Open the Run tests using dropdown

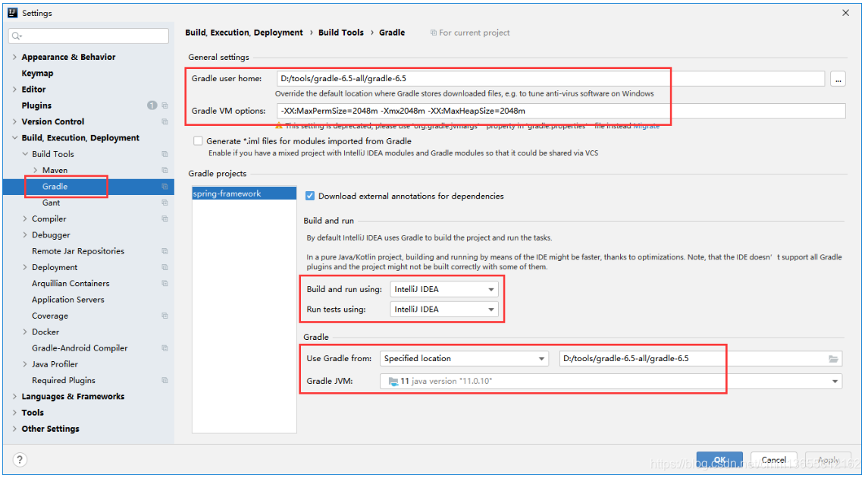pyautogui.click(x=444, y=309)
